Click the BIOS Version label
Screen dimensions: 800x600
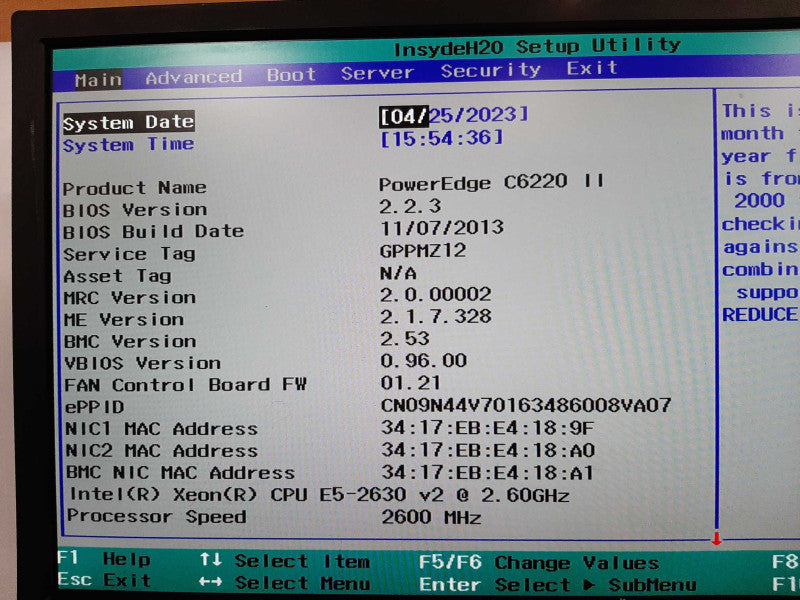coord(135,210)
